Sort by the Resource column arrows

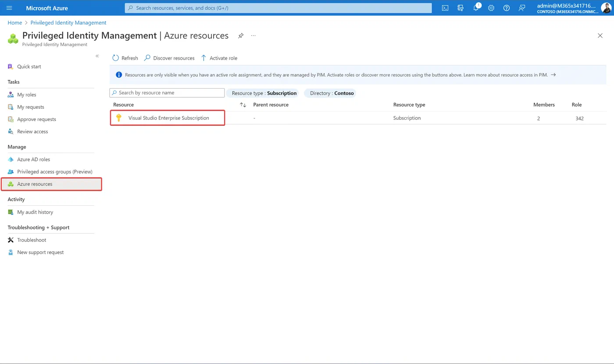click(x=243, y=105)
